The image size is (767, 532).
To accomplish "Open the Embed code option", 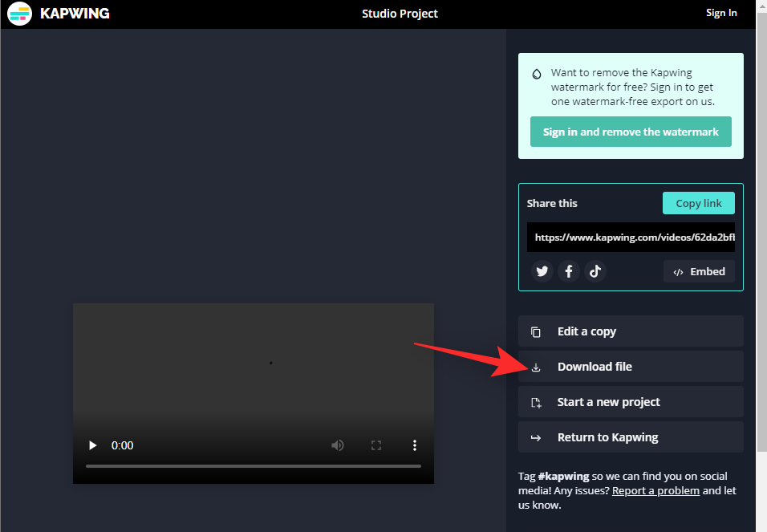I will pyautogui.click(x=699, y=272).
